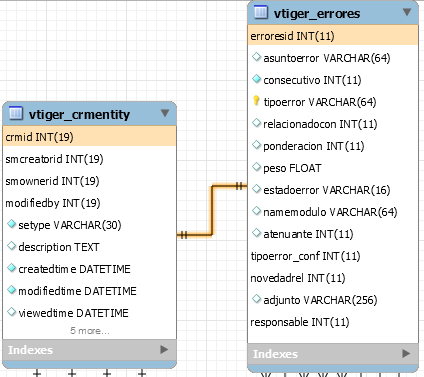Viewport: 424px width, 377px height.
Task: Select the orange relationship line between tables
Action: (x=212, y=210)
